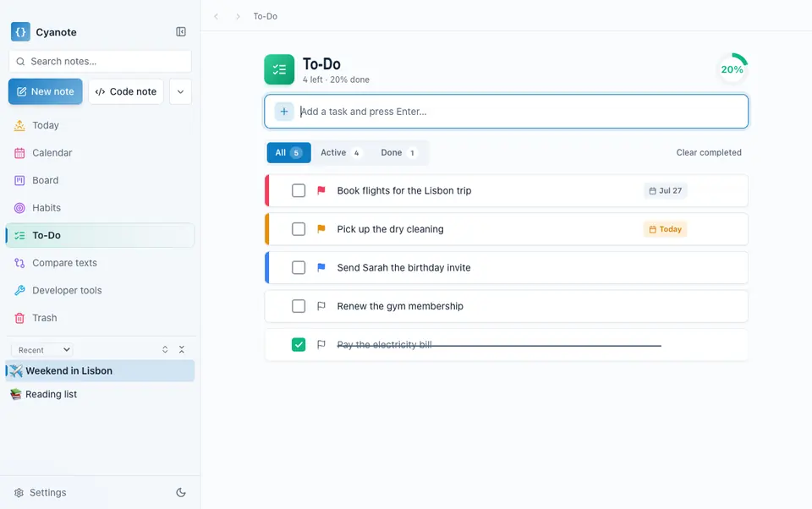Open the Recent sort dropdown
812x509 pixels.
[x=42, y=350]
